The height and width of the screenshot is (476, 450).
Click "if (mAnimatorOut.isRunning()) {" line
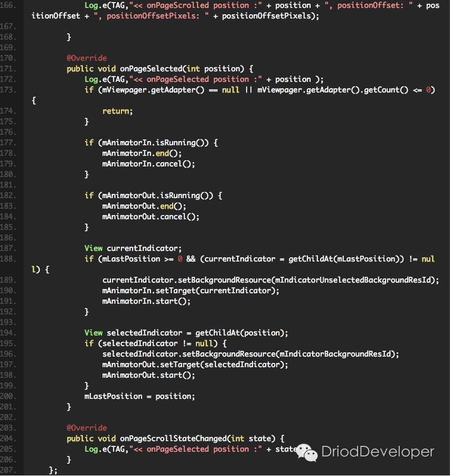coord(153,195)
